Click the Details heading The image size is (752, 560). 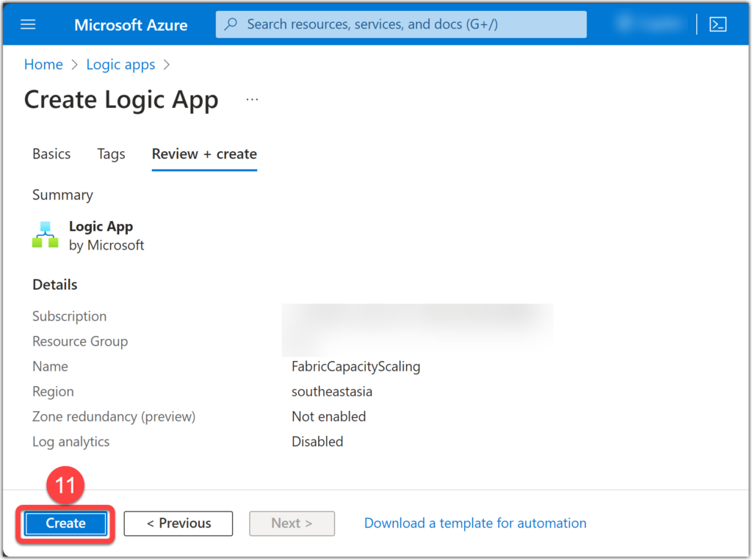(x=54, y=285)
